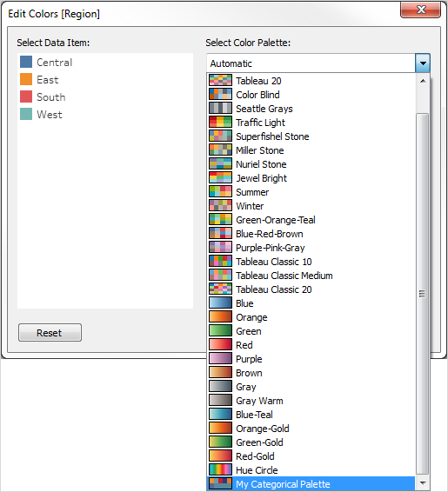448x492 pixels.
Task: Select the Winter palette entry
Action: pyautogui.click(x=311, y=206)
